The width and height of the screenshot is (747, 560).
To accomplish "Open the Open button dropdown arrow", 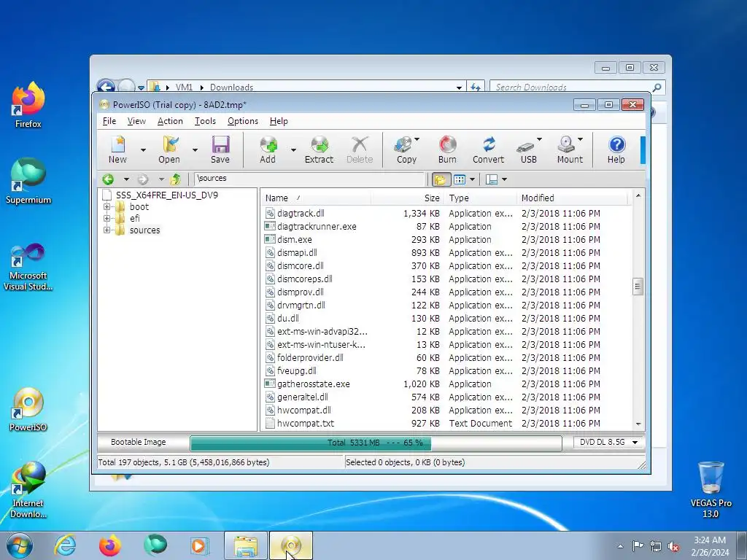I will (195, 150).
